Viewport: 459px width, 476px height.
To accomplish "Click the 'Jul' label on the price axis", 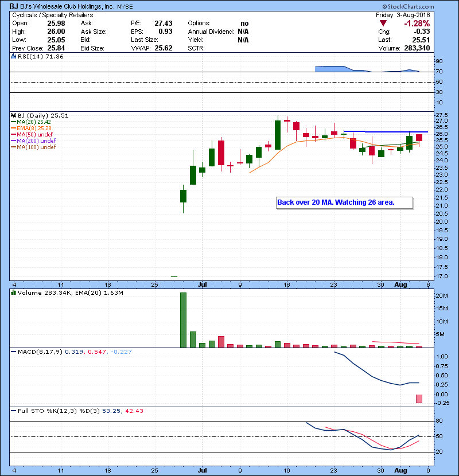I will click(202, 284).
